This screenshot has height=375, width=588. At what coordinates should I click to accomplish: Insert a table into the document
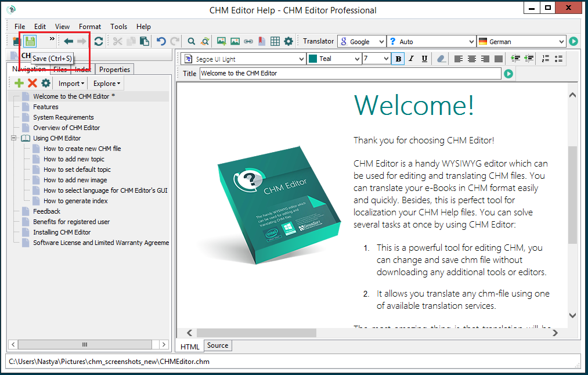click(275, 41)
